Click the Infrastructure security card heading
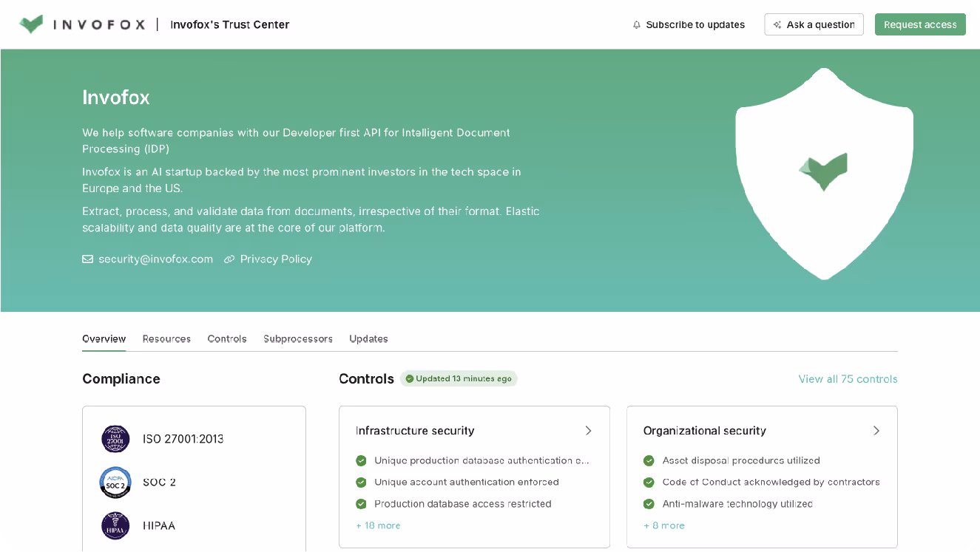 (415, 431)
